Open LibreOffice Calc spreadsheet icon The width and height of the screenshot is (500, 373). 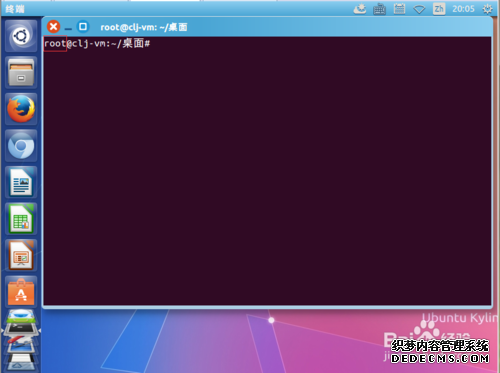[x=21, y=219]
